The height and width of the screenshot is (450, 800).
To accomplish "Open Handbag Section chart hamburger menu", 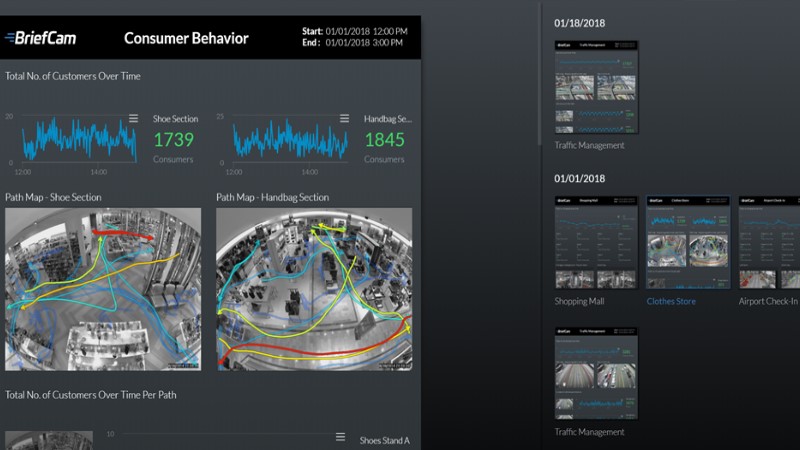I will click(x=345, y=119).
